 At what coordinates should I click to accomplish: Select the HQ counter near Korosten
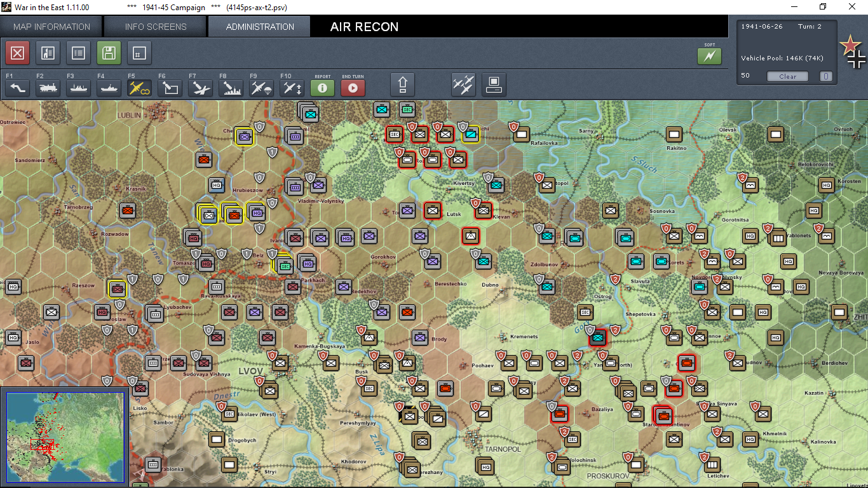click(826, 185)
